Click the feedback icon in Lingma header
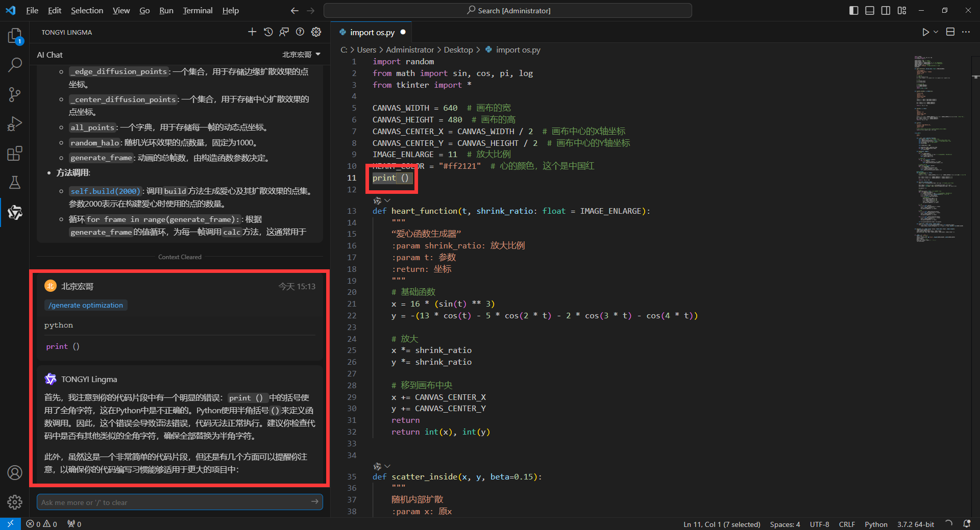Screen dimensions: 980x530 pos(284,32)
